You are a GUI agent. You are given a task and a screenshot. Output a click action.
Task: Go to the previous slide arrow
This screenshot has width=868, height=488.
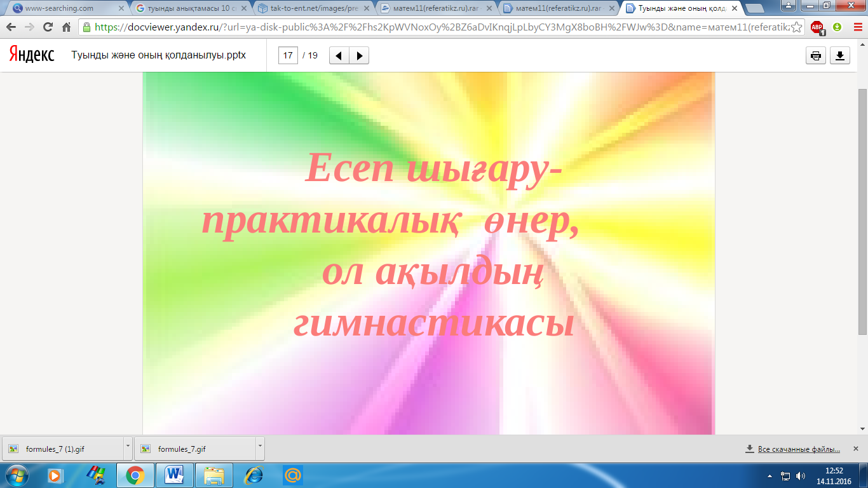click(339, 56)
